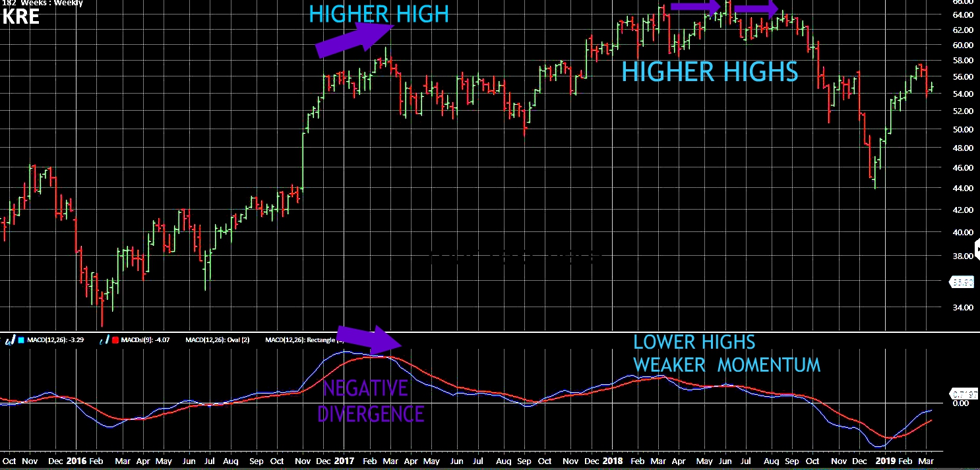Click the 34.00 price axis label

tap(963, 308)
